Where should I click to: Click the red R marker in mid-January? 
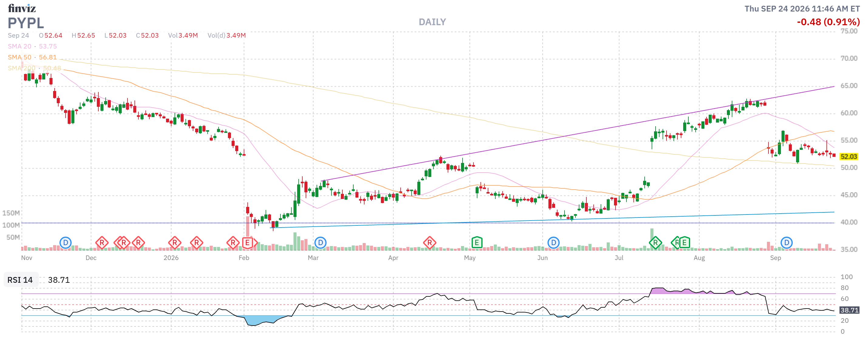[196, 243]
